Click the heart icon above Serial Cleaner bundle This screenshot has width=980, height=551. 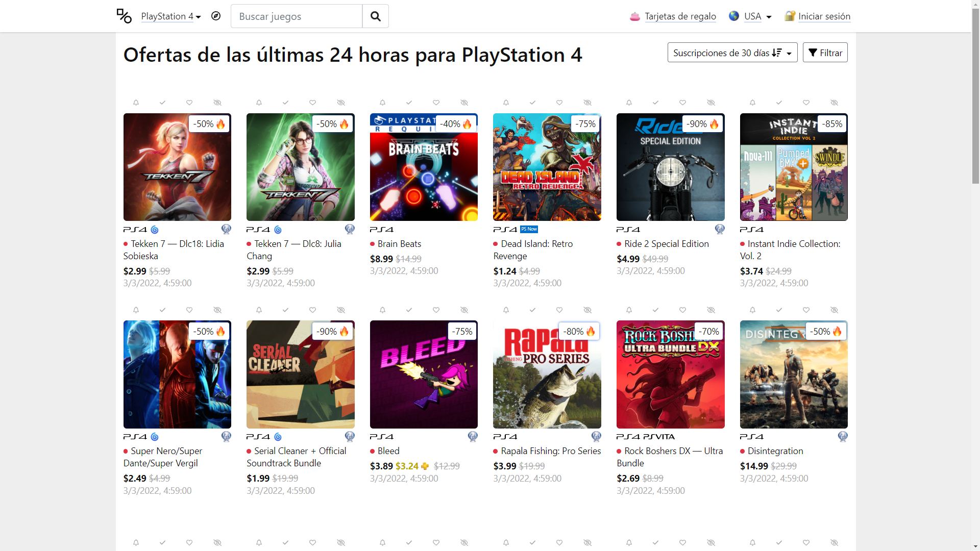312,310
